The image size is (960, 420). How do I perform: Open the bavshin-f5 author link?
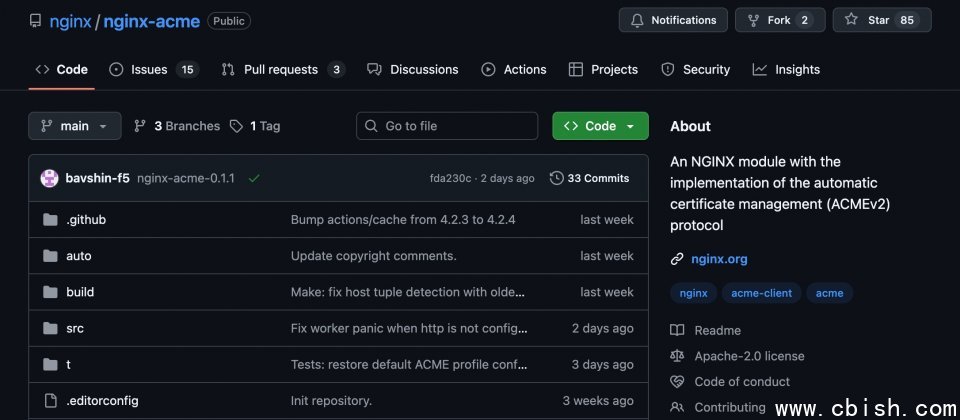pyautogui.click(x=97, y=179)
